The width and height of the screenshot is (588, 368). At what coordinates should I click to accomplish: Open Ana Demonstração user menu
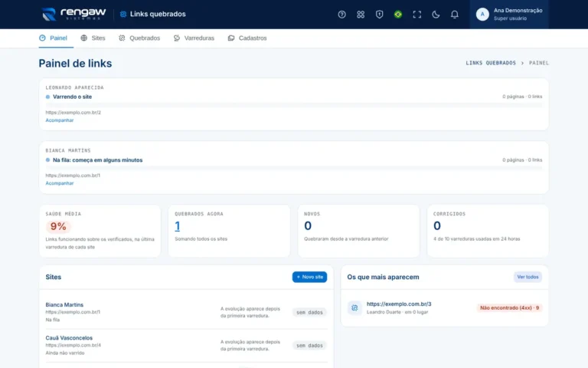[509, 15]
